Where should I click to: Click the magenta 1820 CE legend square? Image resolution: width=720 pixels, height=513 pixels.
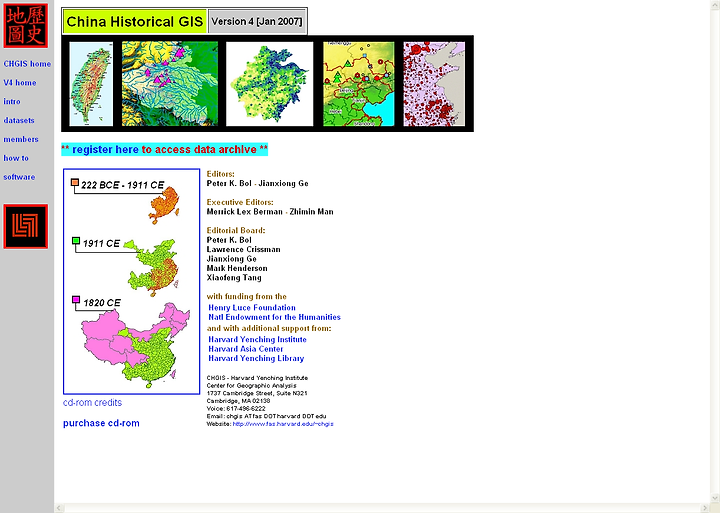coord(76,300)
